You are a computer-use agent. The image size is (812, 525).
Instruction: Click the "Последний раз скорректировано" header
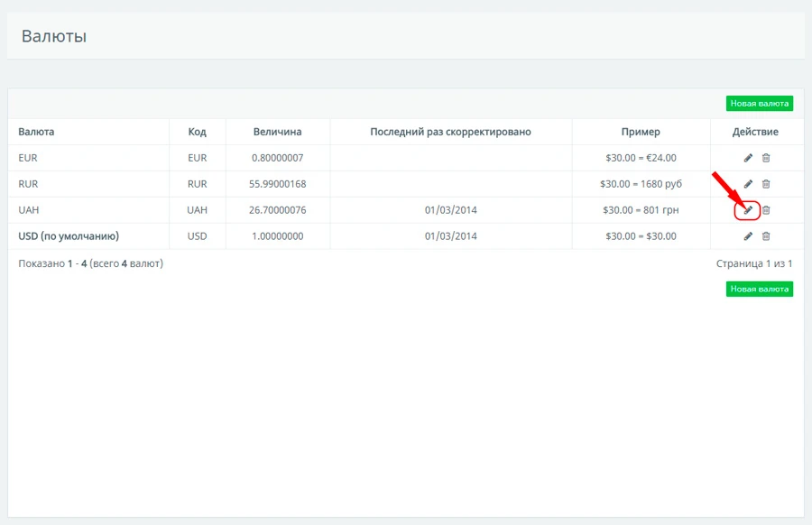click(x=450, y=132)
